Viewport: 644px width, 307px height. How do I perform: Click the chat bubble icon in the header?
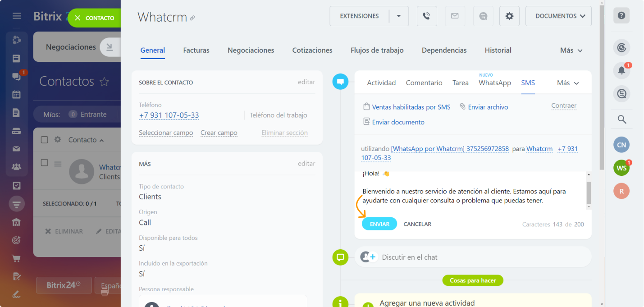(x=483, y=16)
